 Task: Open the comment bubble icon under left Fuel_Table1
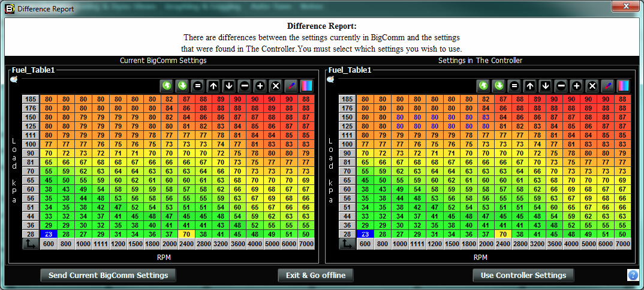coord(14,80)
